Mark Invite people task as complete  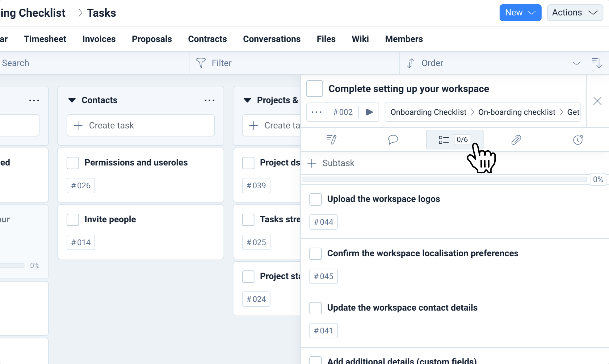[x=73, y=220]
